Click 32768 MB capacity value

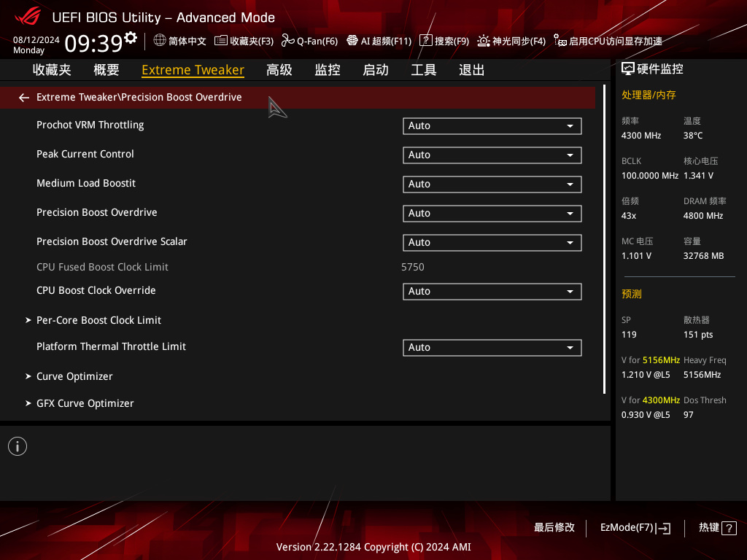(703, 256)
